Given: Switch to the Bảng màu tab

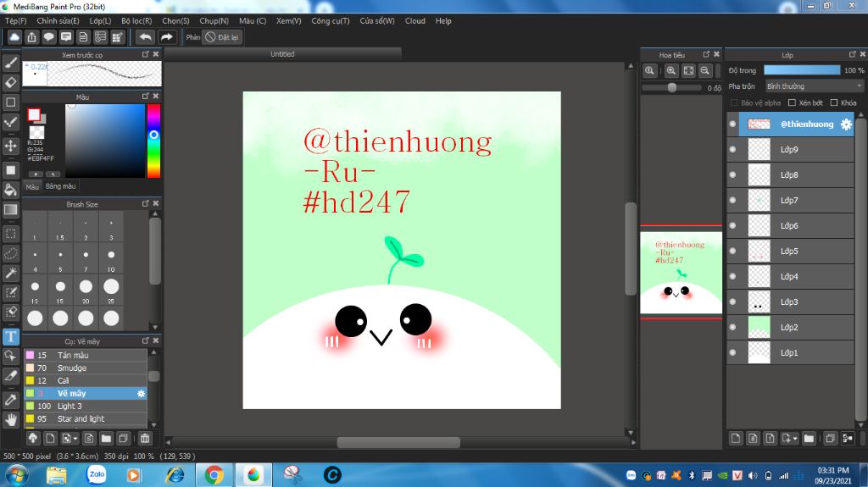Looking at the screenshot, I should pyautogui.click(x=60, y=186).
